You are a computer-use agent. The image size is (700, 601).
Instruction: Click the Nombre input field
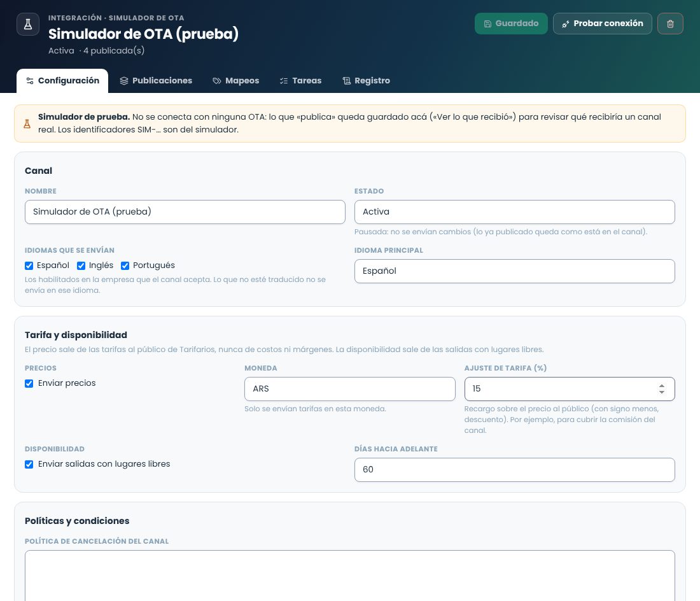point(185,212)
